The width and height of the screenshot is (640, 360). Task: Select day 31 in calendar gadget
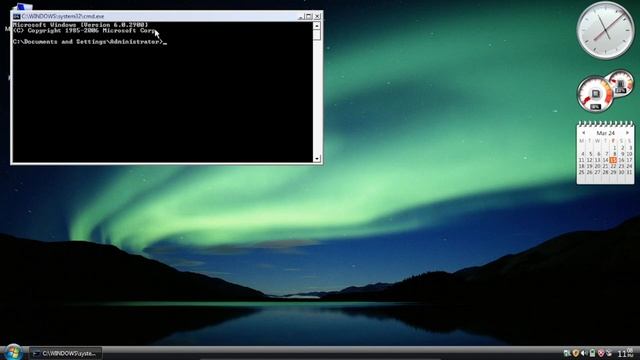click(x=629, y=172)
